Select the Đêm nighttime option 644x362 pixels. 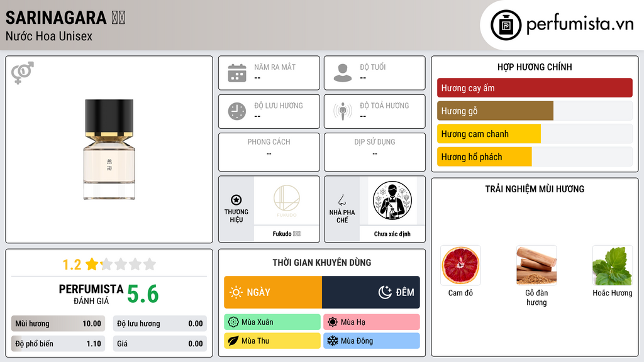coord(371,292)
